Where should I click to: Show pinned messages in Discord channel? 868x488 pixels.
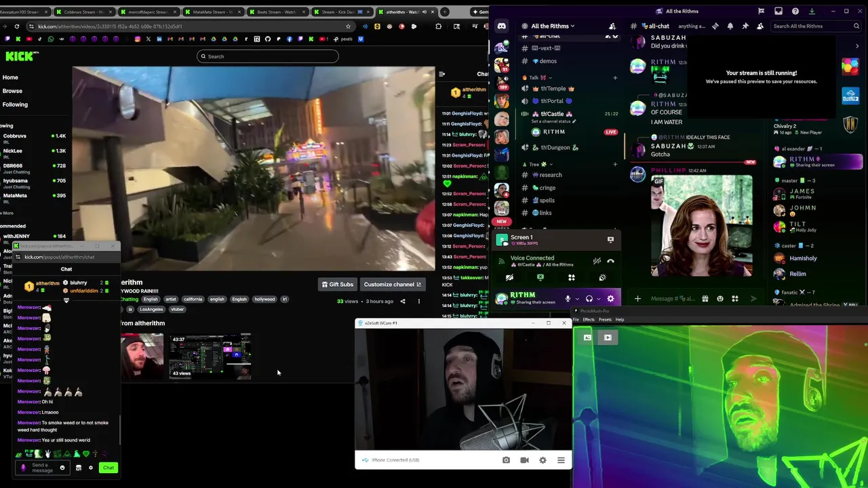click(x=745, y=26)
